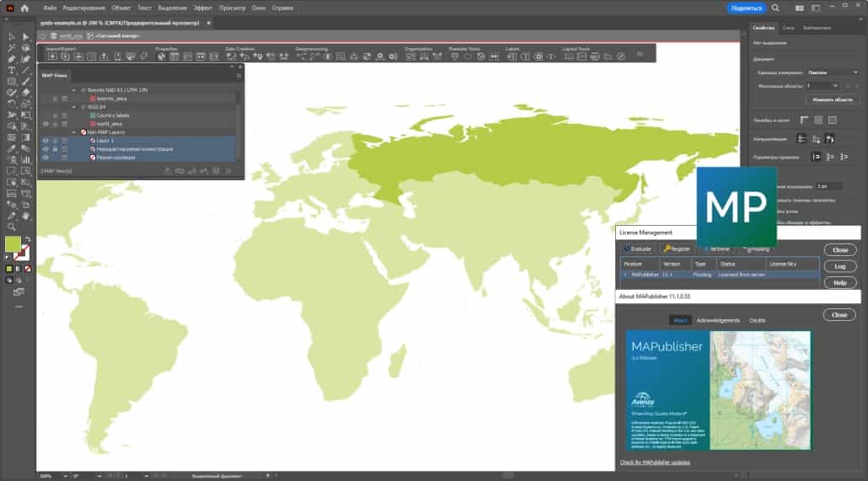Image resolution: width=868 pixels, height=481 pixels.
Task: Click the Log button in License Management
Action: [839, 267]
